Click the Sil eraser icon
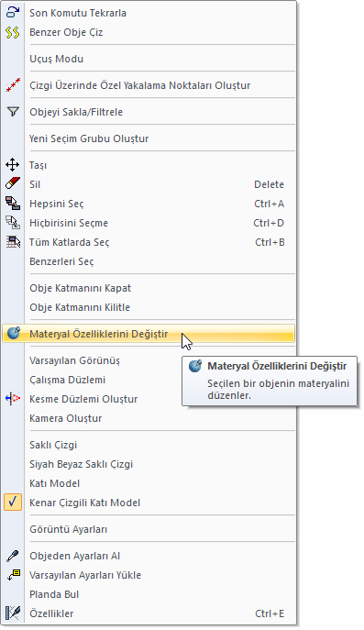 (13, 184)
